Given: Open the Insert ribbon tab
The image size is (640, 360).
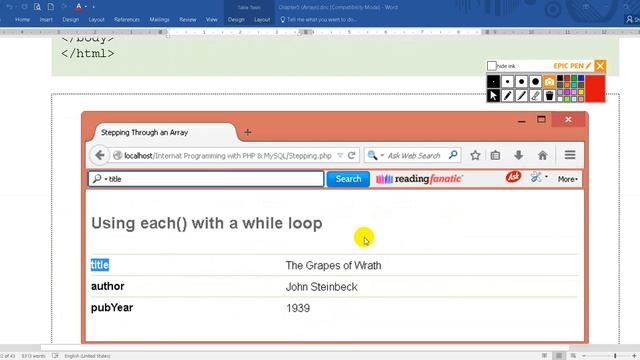Looking at the screenshot, I should 46,20.
